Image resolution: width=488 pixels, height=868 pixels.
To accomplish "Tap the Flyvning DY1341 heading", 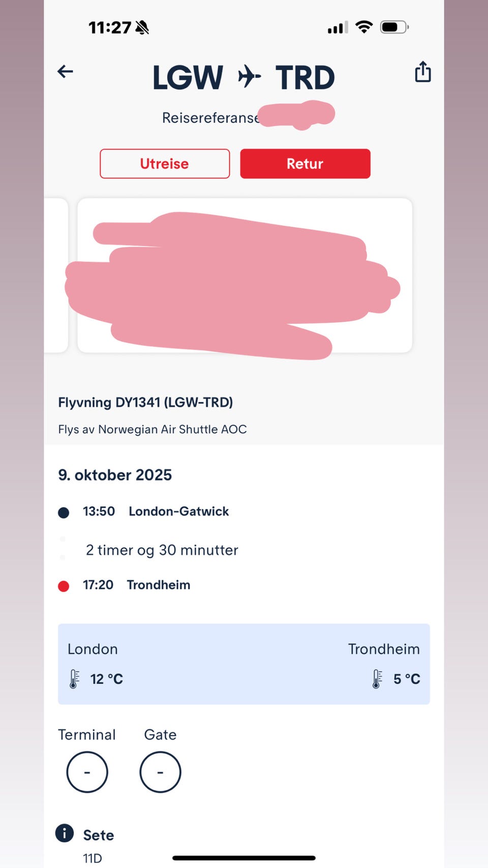I will pyautogui.click(x=145, y=403).
